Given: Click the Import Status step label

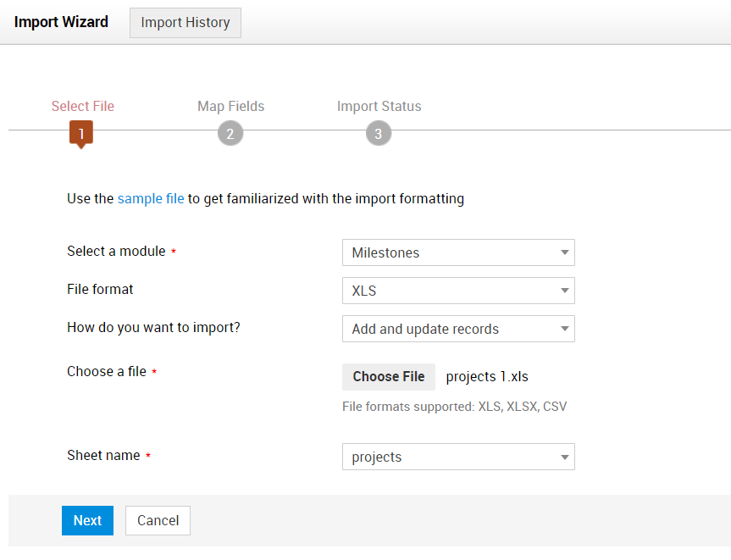Looking at the screenshot, I should pos(379,107).
